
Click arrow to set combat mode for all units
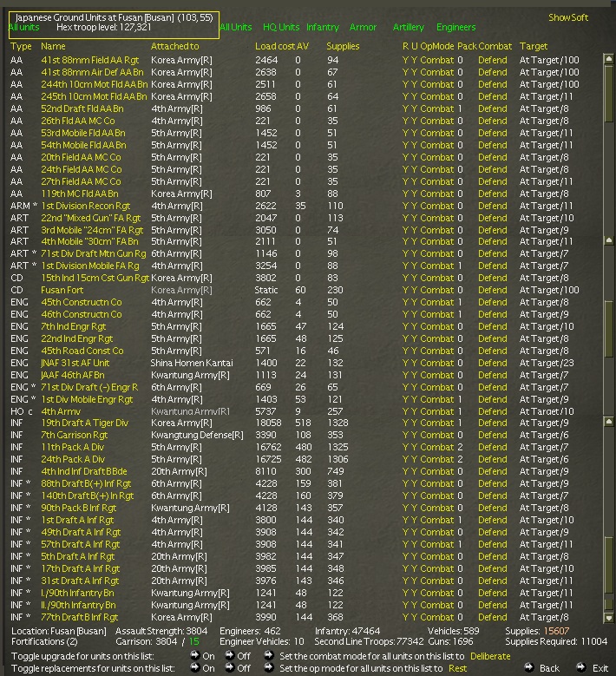[269, 656]
